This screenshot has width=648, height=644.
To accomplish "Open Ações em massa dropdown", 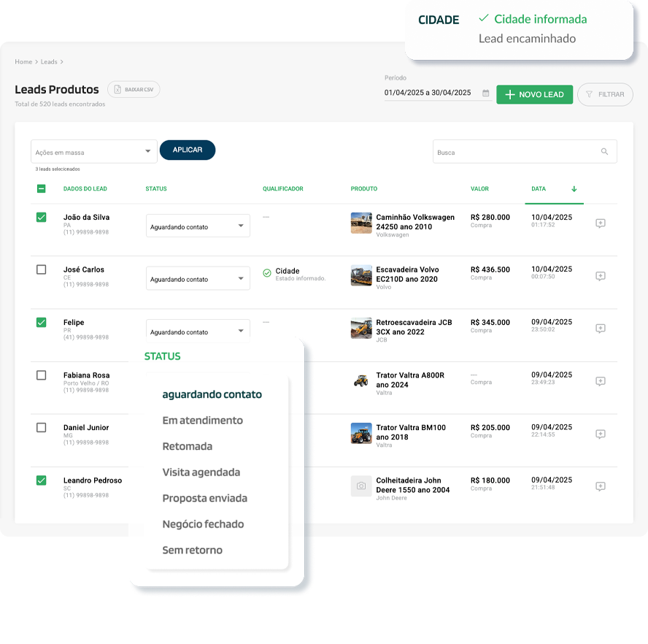I will [94, 152].
